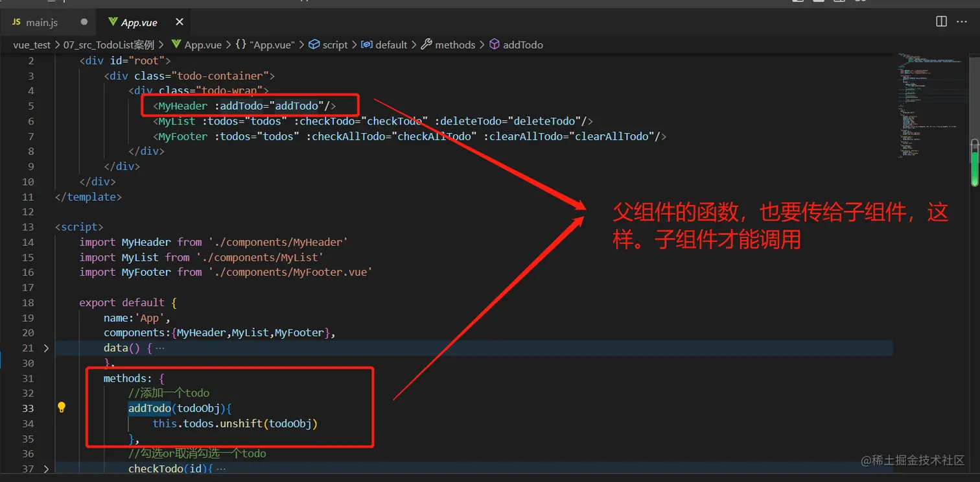Click the //添加一个todo comment
The image size is (980, 482).
click(169, 393)
